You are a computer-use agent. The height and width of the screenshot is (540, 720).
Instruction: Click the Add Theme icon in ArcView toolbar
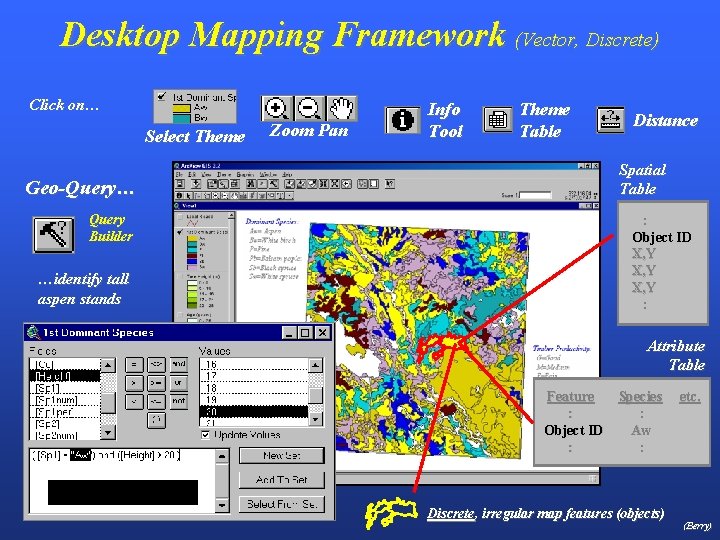196,184
